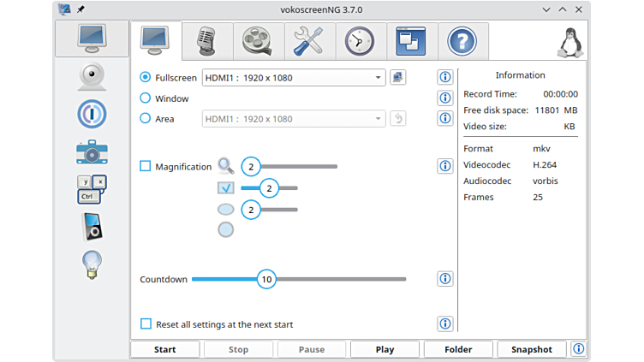Open the media player sidebar icon
This screenshot has width=644, height=362.
click(x=92, y=227)
